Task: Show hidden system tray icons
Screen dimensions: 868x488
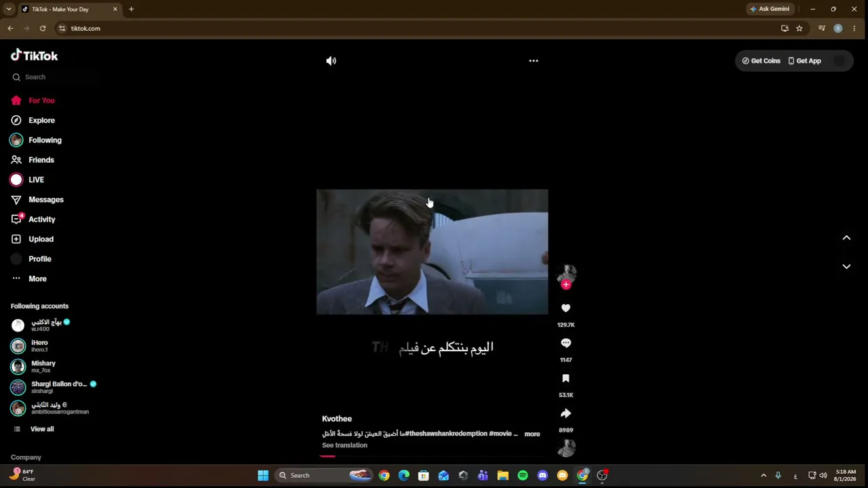Action: click(764, 476)
